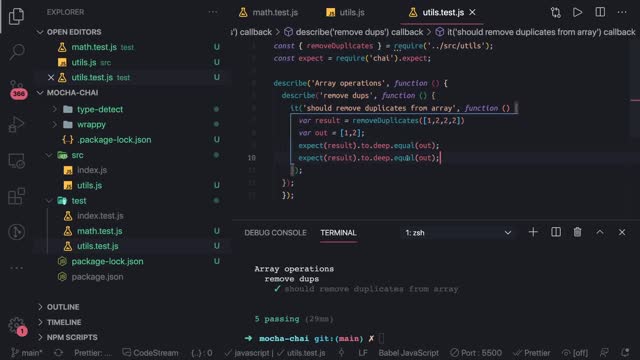Click the main* git branch indicator
Viewport: 640px width, 360px height.
click(x=27, y=353)
